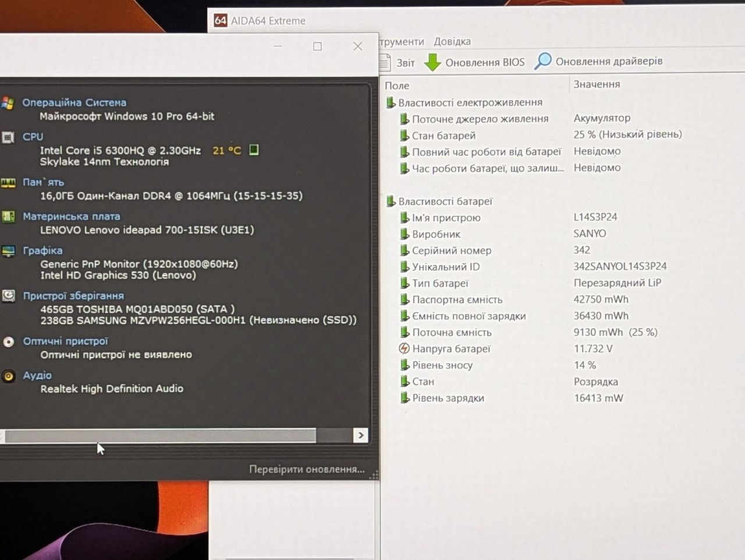The height and width of the screenshot is (560, 745).
Task: Open the Довідка menu
Action: [452, 42]
